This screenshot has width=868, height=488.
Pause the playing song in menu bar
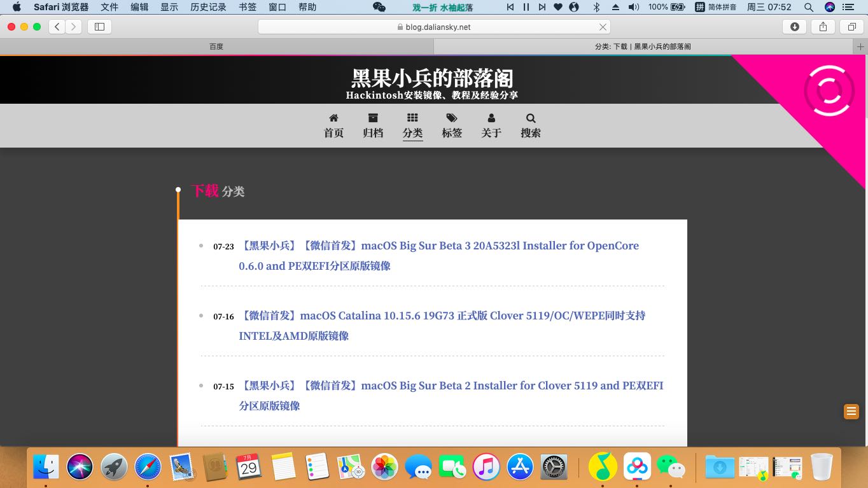(x=526, y=7)
